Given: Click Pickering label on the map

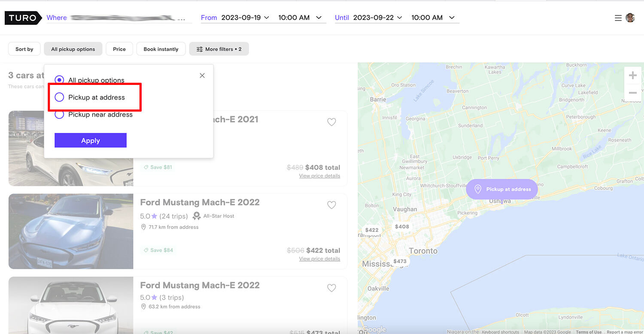Looking at the screenshot, I should (x=467, y=213).
